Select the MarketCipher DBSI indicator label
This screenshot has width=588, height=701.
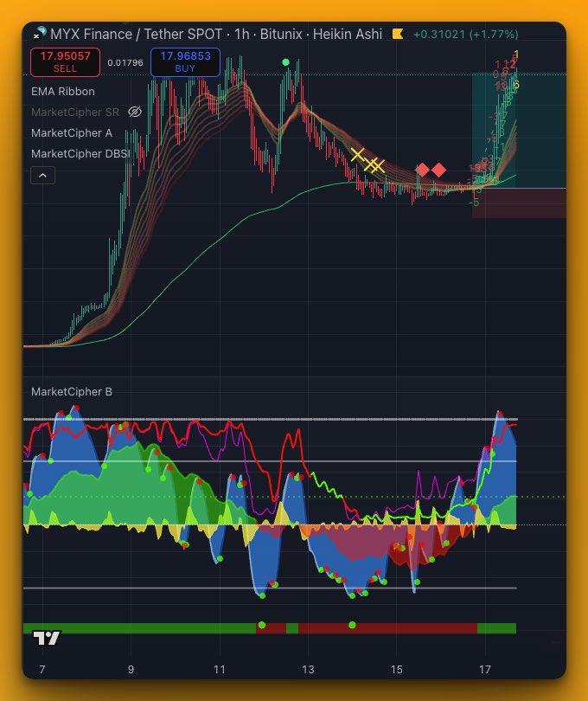tap(80, 153)
